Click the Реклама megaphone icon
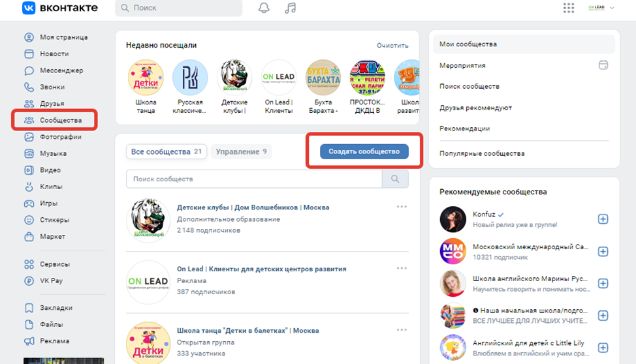This screenshot has width=636, height=364. (x=29, y=341)
